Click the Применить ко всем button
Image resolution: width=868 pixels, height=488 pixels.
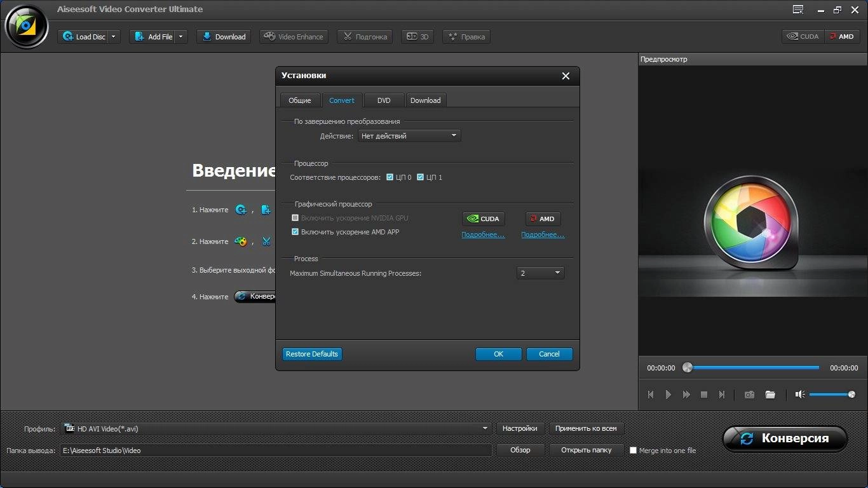[586, 429]
